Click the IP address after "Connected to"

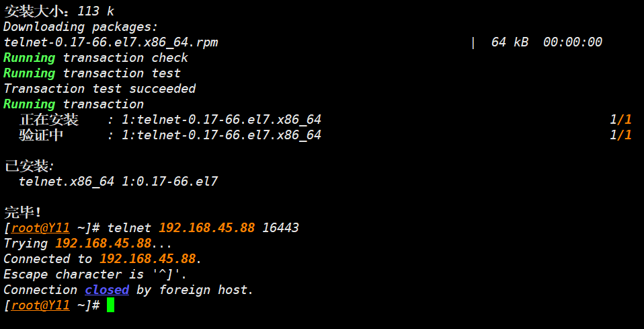147,259
